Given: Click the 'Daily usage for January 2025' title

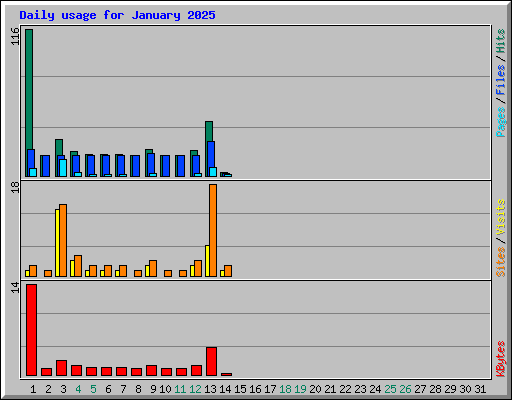Looking at the screenshot, I should click(117, 15).
